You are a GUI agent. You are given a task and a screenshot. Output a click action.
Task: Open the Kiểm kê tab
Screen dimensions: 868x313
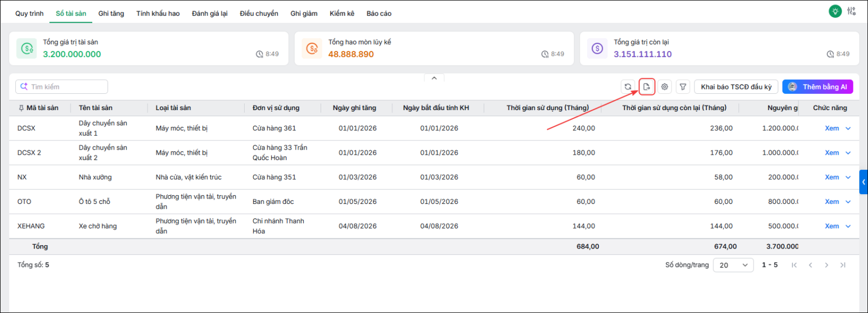pyautogui.click(x=342, y=14)
